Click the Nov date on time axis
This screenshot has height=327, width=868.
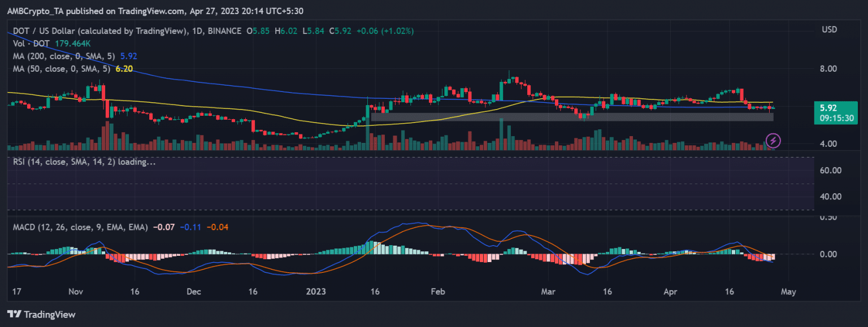(76, 292)
